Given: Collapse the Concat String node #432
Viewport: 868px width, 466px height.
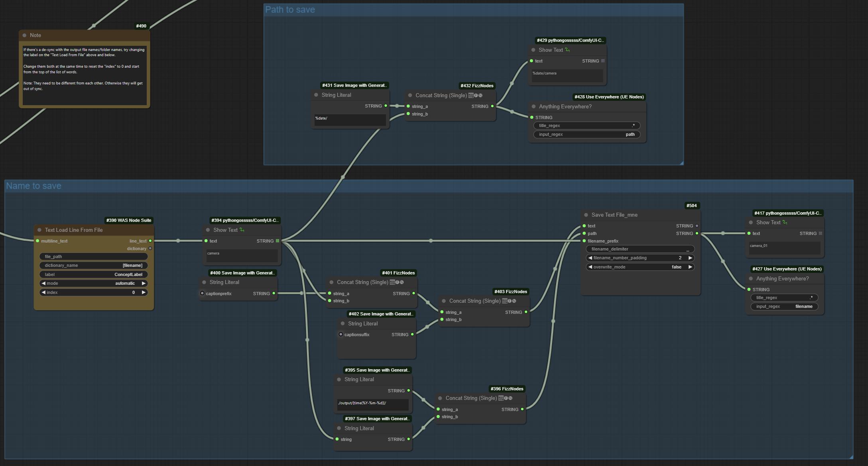Looking at the screenshot, I should pyautogui.click(x=410, y=96).
